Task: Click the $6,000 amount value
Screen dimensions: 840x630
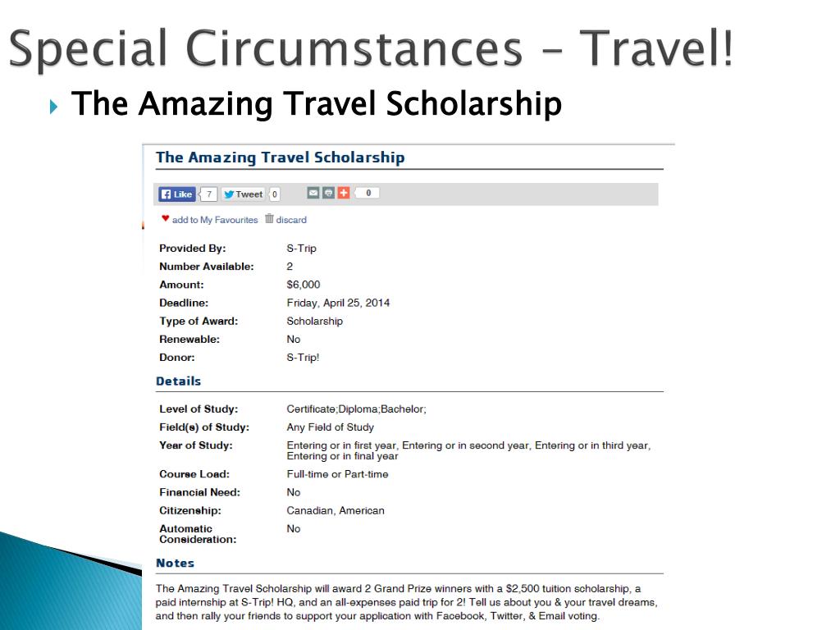Action: click(304, 285)
